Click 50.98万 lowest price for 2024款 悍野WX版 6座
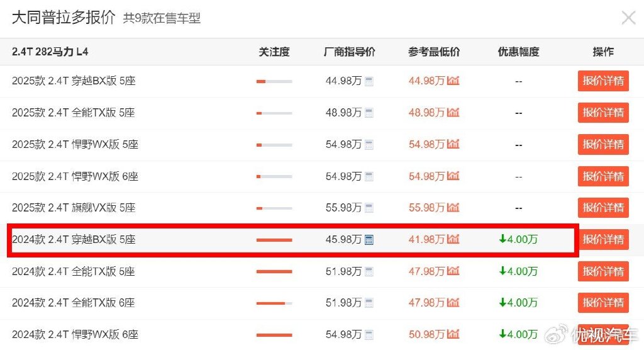 coord(427,334)
